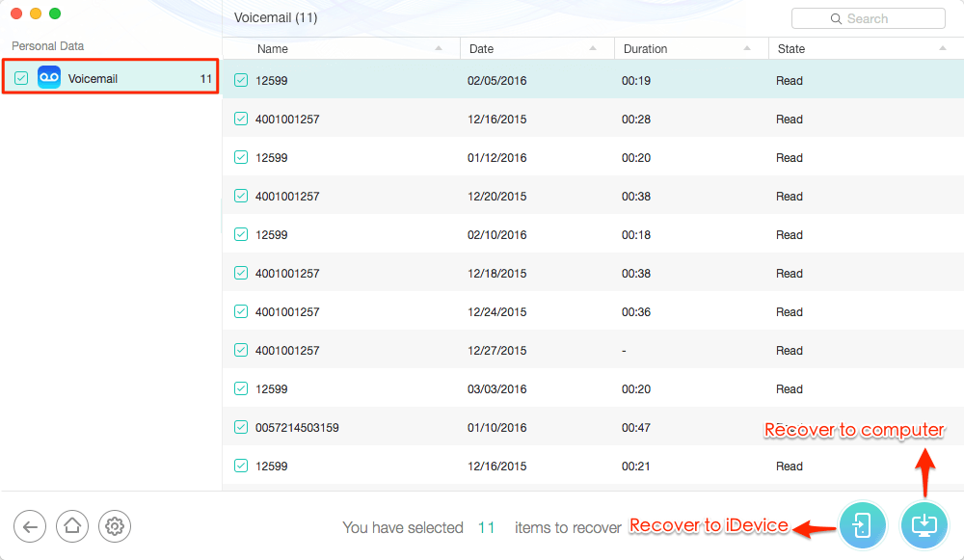Sort list by Date column arrow

[x=593, y=48]
